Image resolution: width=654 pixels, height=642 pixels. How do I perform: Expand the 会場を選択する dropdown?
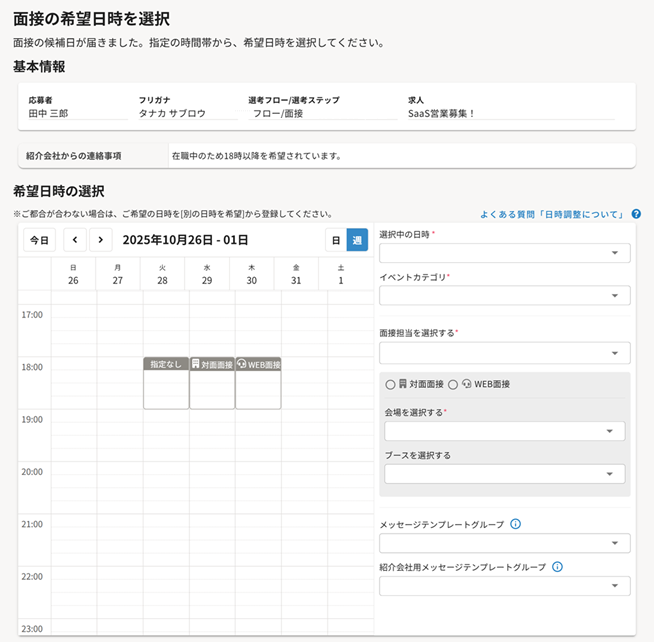[x=504, y=431]
